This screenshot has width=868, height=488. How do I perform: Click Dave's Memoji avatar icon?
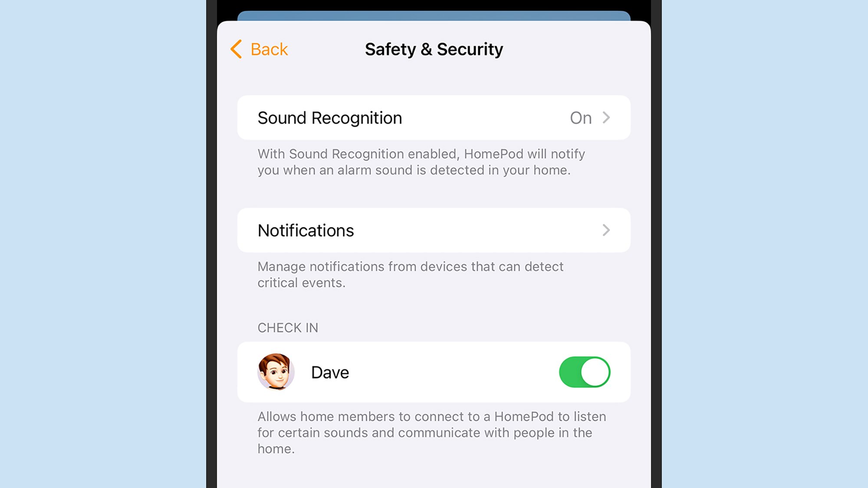pos(276,372)
